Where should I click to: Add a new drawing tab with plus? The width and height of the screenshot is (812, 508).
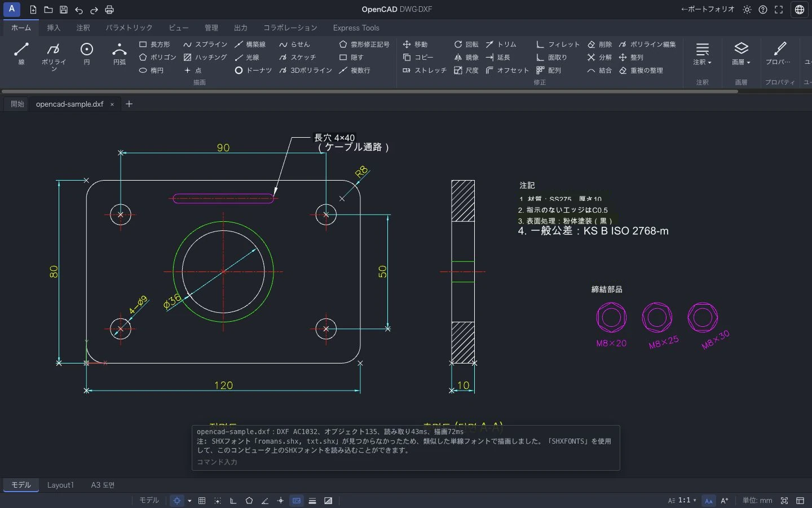coord(129,104)
